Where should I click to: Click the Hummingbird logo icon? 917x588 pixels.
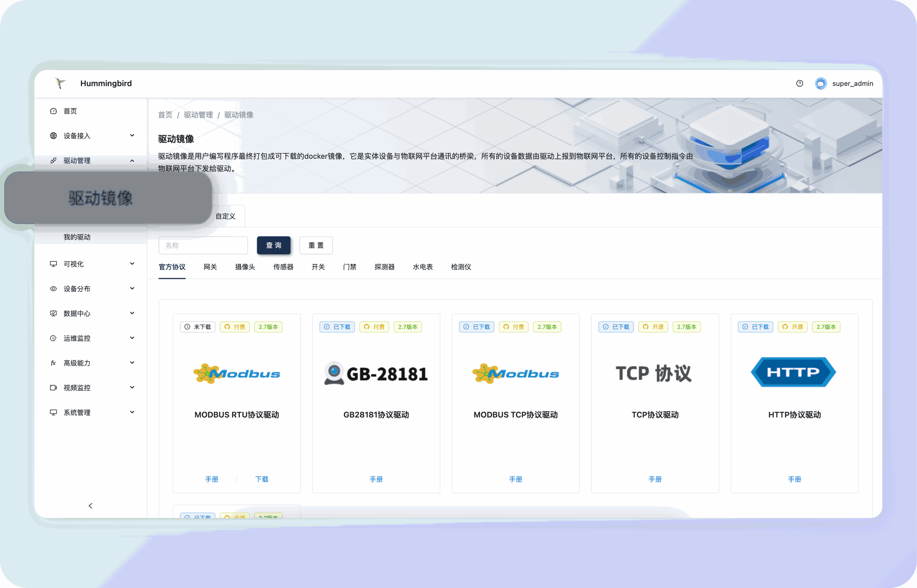point(60,83)
